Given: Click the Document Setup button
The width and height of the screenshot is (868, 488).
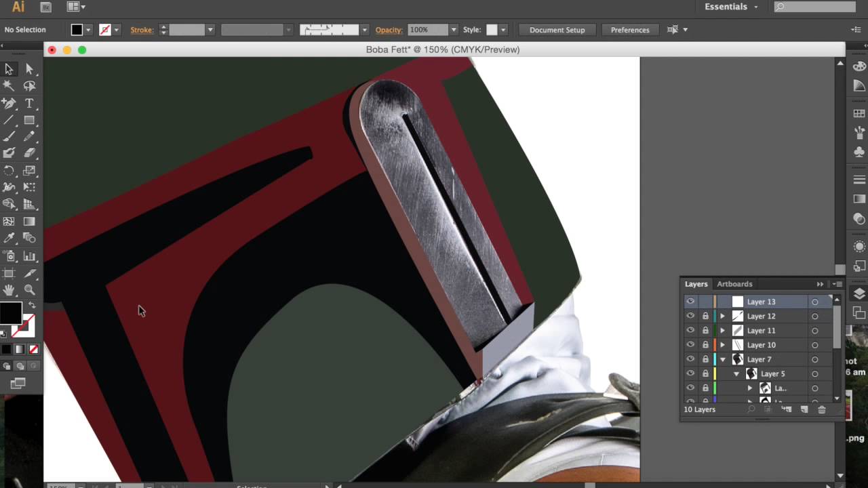Looking at the screenshot, I should tap(557, 30).
